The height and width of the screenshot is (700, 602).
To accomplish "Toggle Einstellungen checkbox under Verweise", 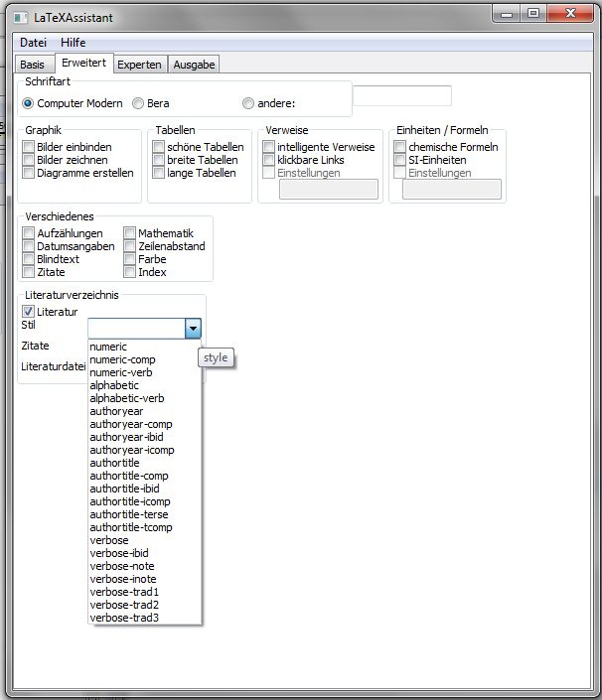I will [x=269, y=173].
